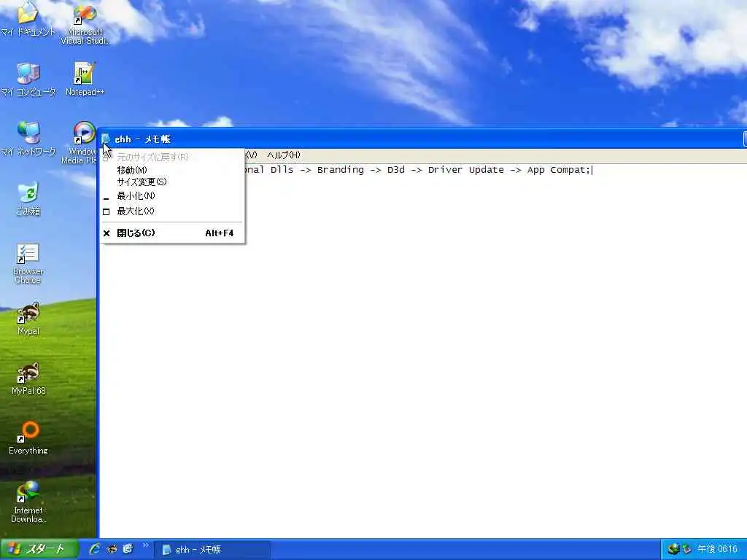Open the Everything search shortcut
The height and width of the screenshot is (560, 747).
click(28, 438)
